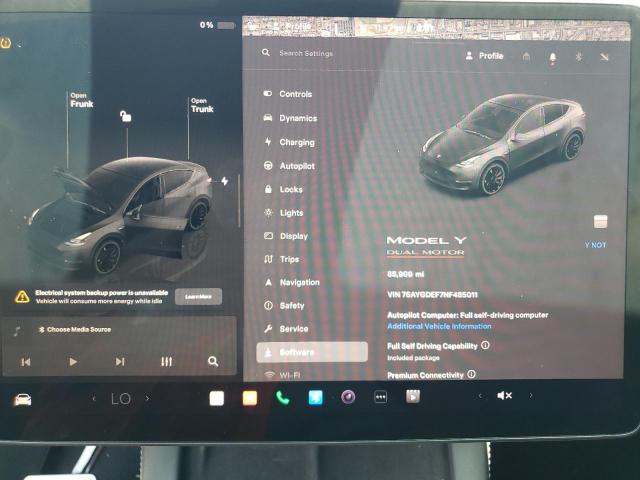Raise the temperature with right arrow
Image resolution: width=640 pixels, height=480 pixels.
[x=148, y=398]
